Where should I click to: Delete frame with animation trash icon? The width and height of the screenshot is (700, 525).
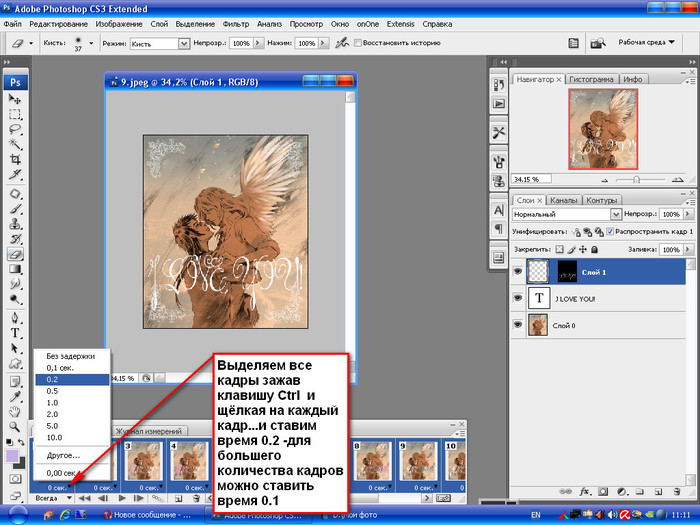coord(196,498)
